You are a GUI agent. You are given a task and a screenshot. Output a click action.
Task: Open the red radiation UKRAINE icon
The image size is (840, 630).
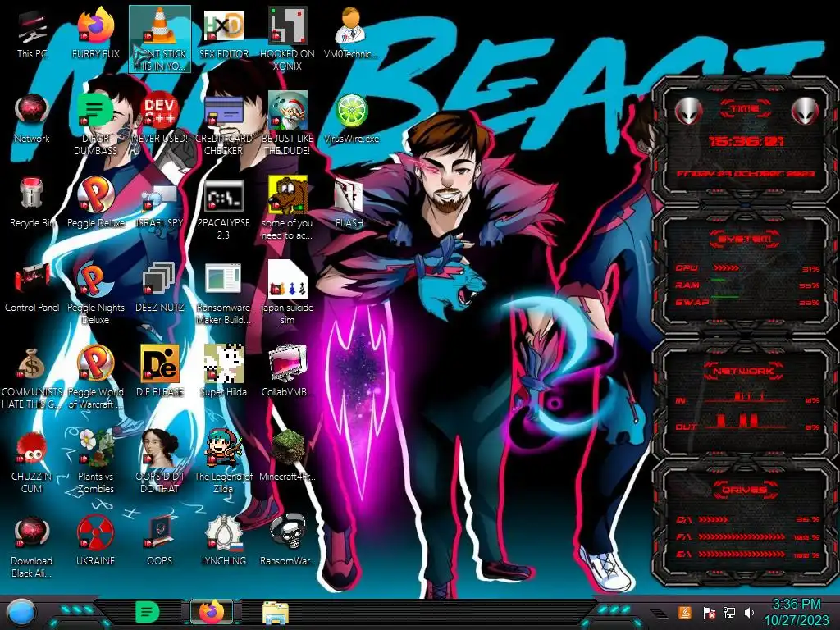point(95,533)
